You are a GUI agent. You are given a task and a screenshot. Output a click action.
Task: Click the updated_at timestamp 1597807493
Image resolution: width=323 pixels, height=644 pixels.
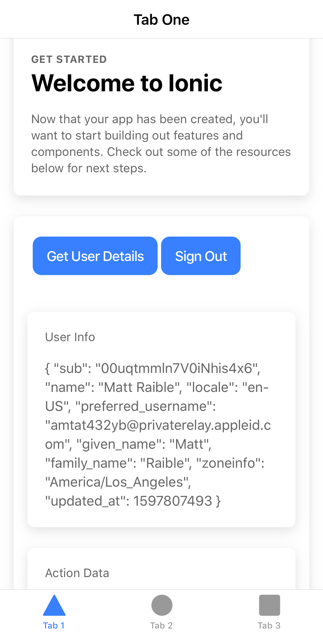click(173, 501)
